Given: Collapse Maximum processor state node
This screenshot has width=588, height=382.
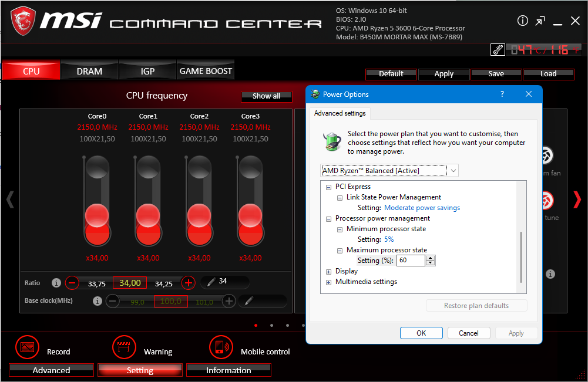Looking at the screenshot, I should point(340,251).
